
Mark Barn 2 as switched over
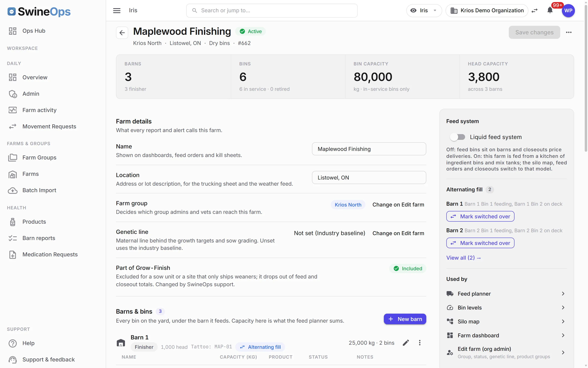[x=480, y=243]
